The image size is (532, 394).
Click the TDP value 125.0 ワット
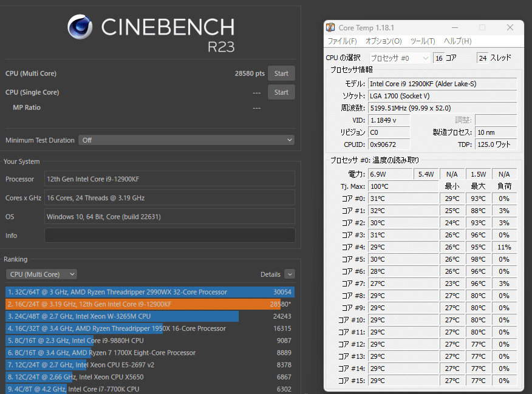click(x=496, y=144)
